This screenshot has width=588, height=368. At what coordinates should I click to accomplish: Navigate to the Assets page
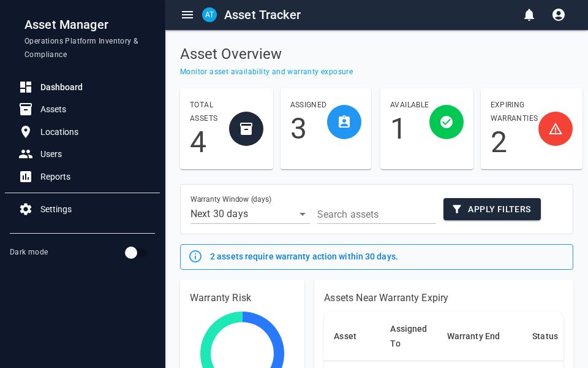[53, 109]
